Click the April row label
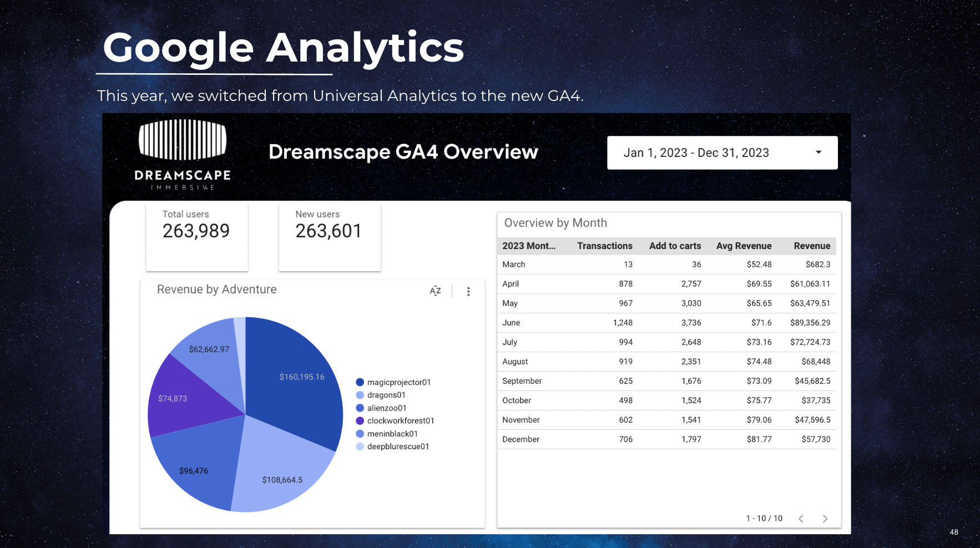980x548 pixels. pyautogui.click(x=511, y=284)
